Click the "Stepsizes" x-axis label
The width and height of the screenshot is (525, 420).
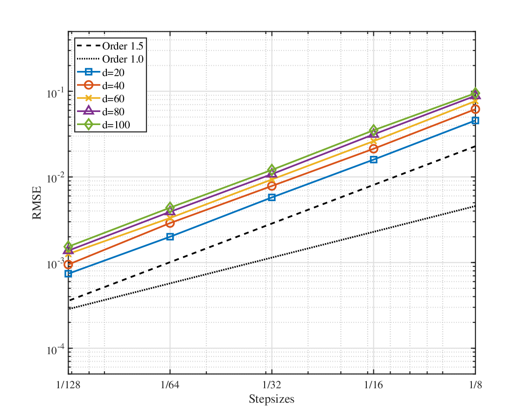[x=272, y=399]
